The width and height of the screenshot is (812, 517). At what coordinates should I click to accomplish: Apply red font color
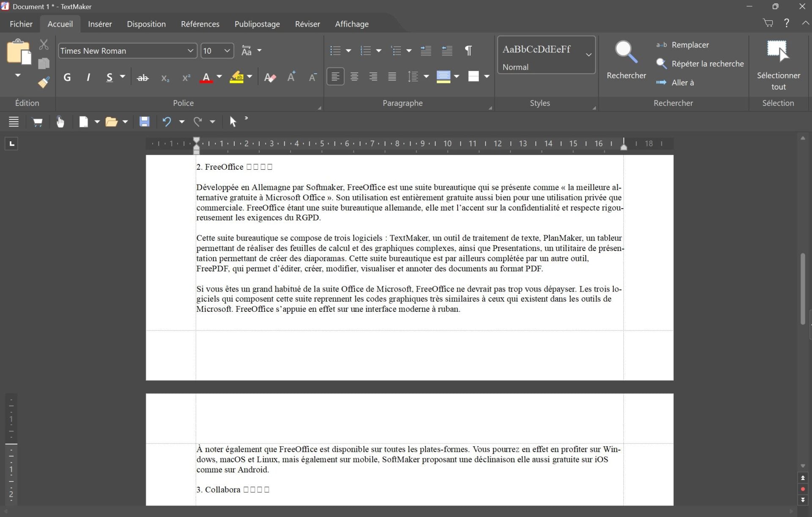(206, 77)
